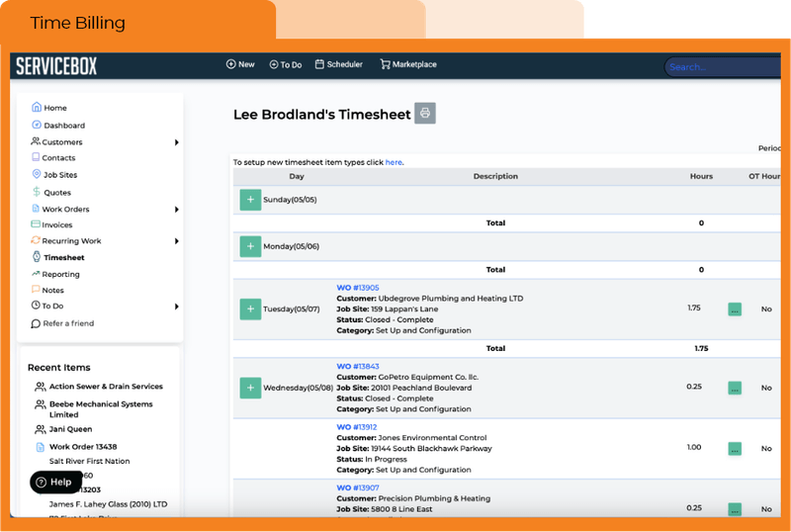Print Lee Brodland's timesheet using printer icon
Viewport: 791px width, 532px height.
(425, 113)
